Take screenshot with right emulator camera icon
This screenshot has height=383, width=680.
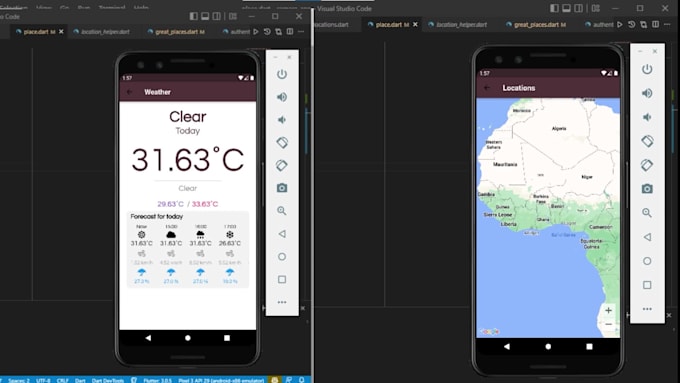point(647,189)
